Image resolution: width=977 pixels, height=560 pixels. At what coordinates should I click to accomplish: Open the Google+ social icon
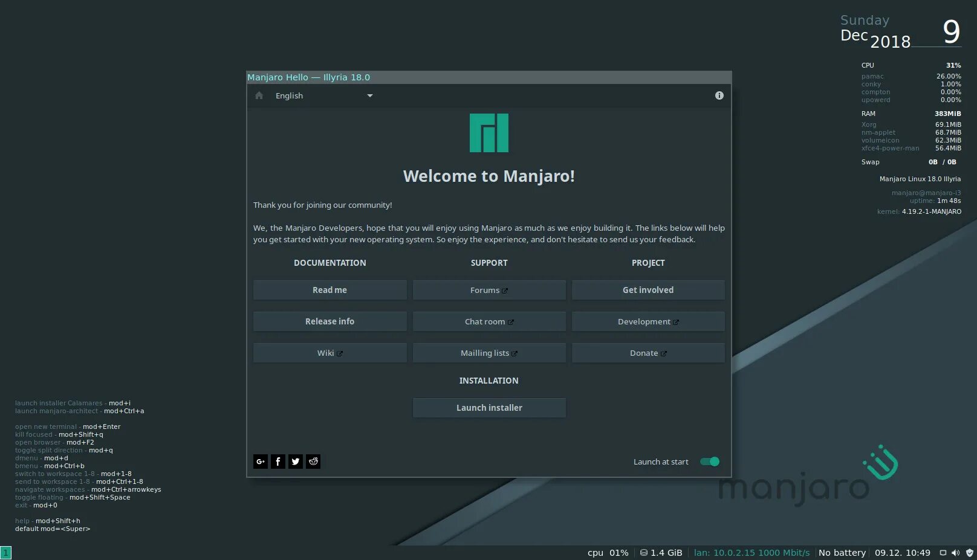(261, 462)
